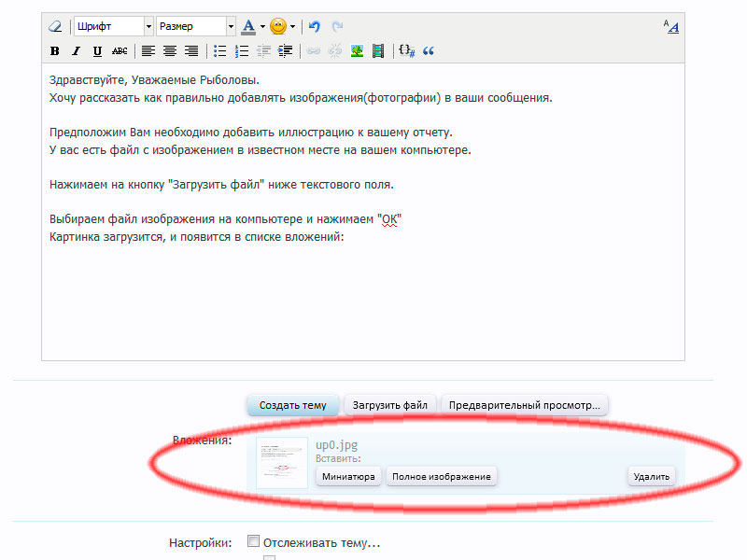Image resolution: width=747 pixels, height=560 pixels.
Task: Open the smiley emoticon picker
Action: click(277, 26)
